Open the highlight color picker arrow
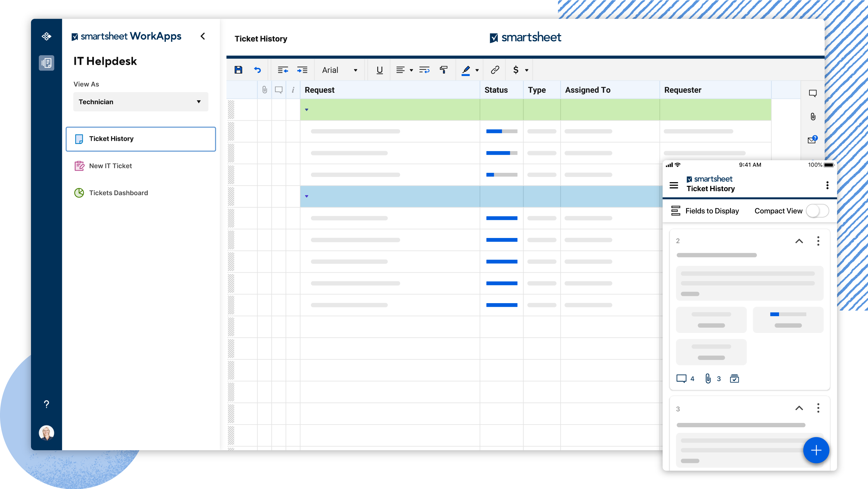868x489 pixels. pos(477,70)
